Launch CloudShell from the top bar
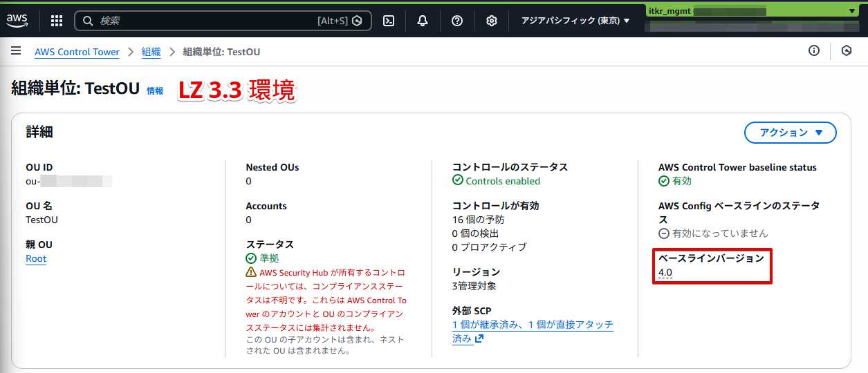868x373 pixels. tap(389, 21)
